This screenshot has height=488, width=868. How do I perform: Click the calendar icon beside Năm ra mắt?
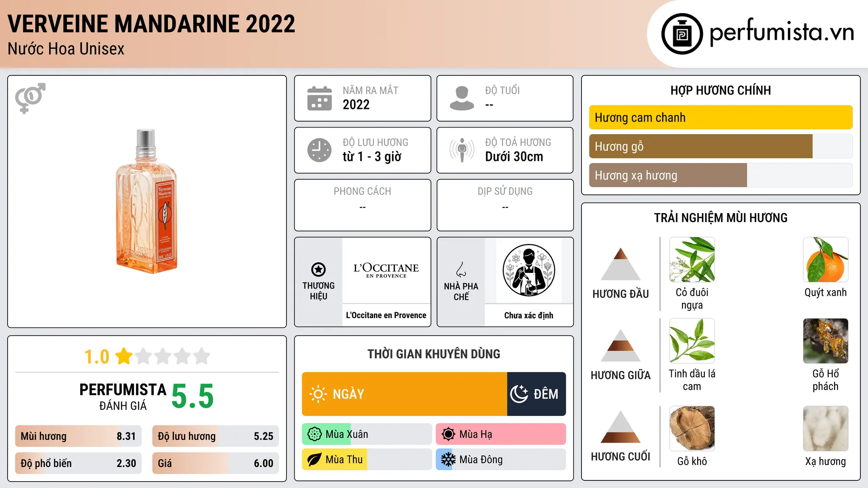320,98
